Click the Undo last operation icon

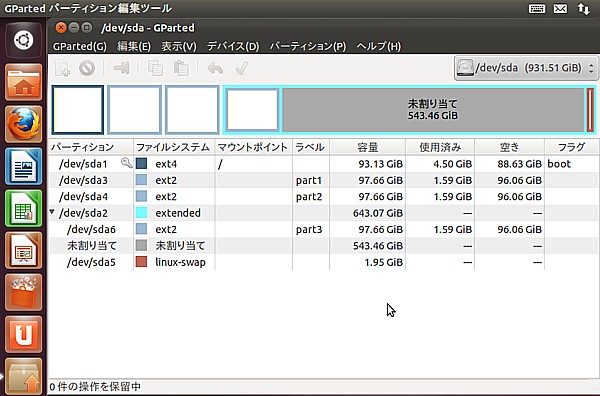(x=215, y=68)
